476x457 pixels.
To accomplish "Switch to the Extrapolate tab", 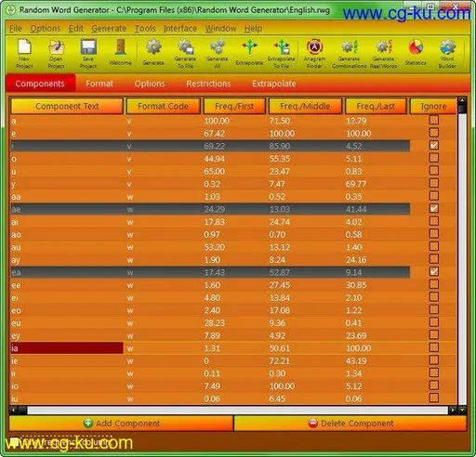I will coord(274,84).
